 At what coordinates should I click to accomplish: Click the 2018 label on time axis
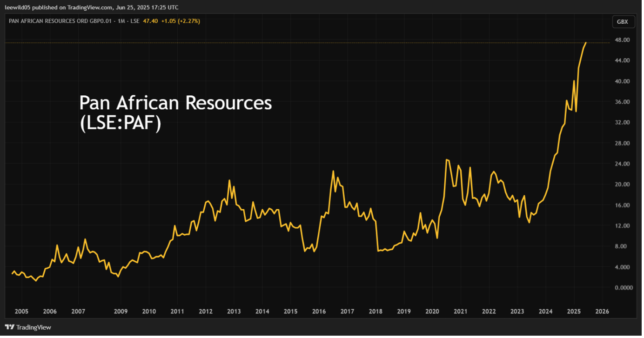point(376,311)
